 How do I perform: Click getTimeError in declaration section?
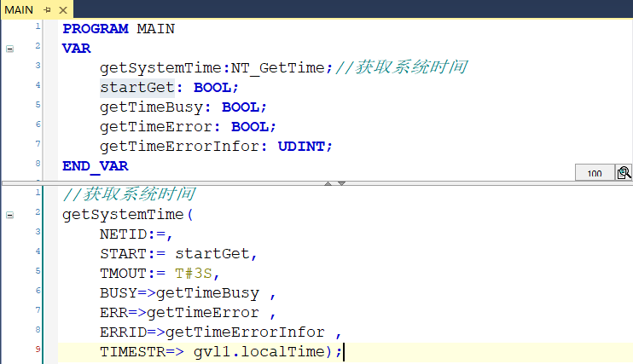(x=156, y=127)
